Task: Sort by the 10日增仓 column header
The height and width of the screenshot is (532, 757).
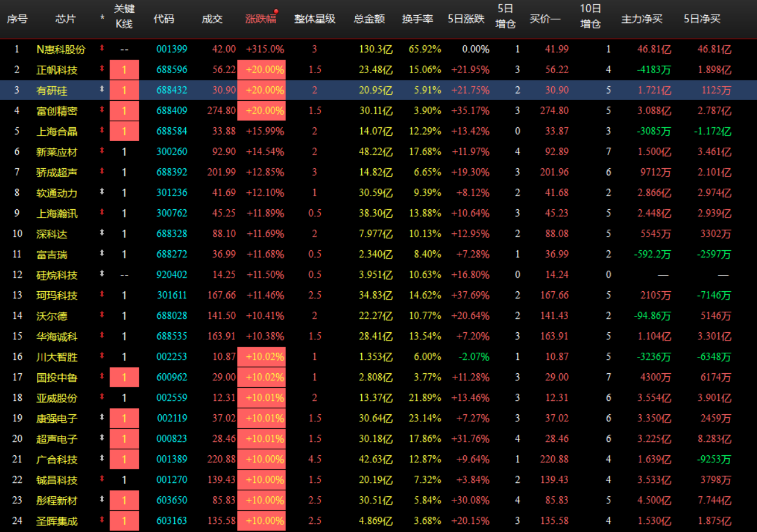Action: point(590,16)
